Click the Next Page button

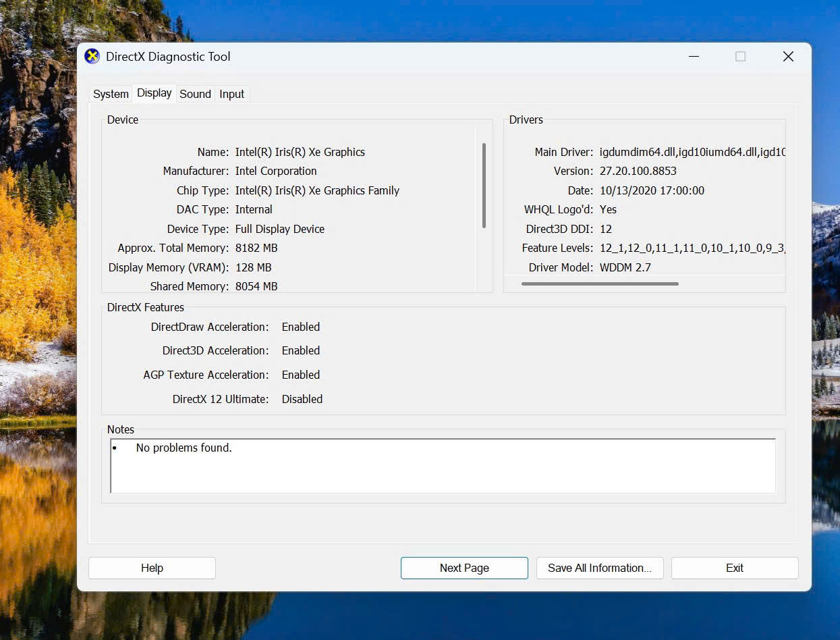464,568
